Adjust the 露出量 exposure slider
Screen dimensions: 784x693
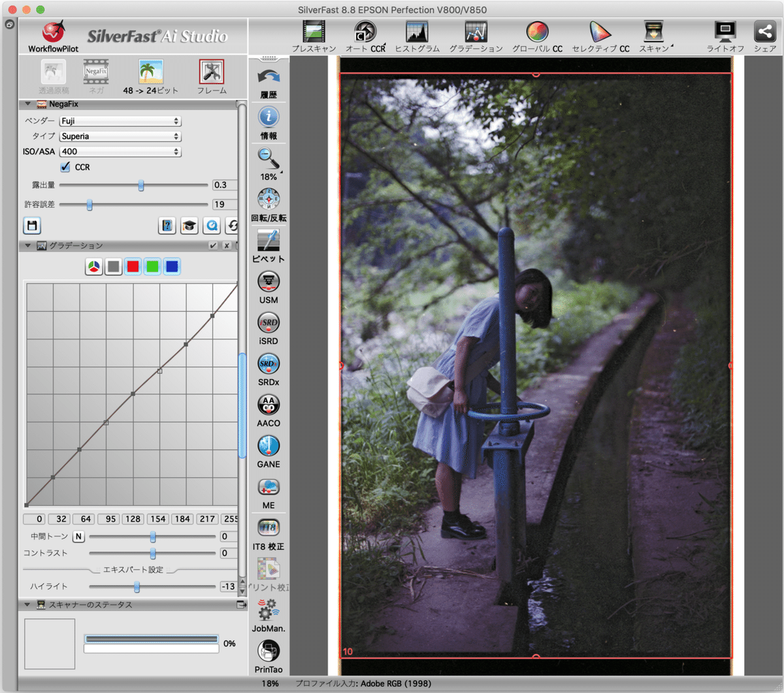tap(140, 185)
